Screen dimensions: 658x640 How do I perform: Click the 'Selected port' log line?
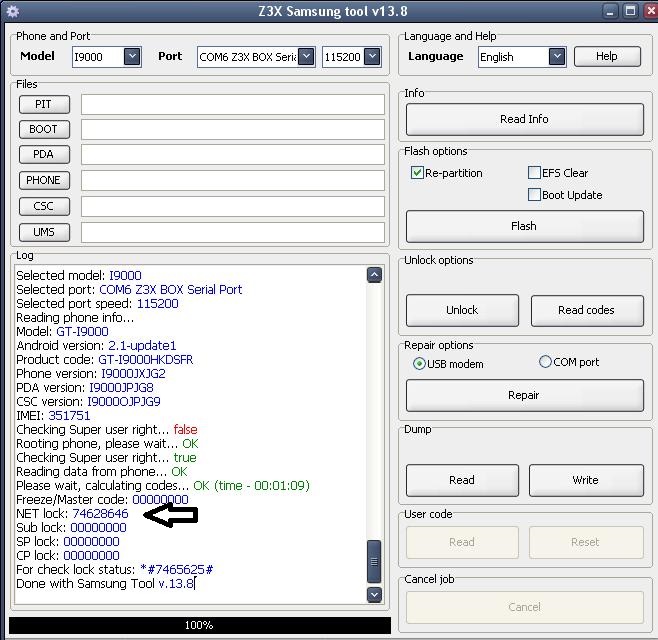point(129,290)
